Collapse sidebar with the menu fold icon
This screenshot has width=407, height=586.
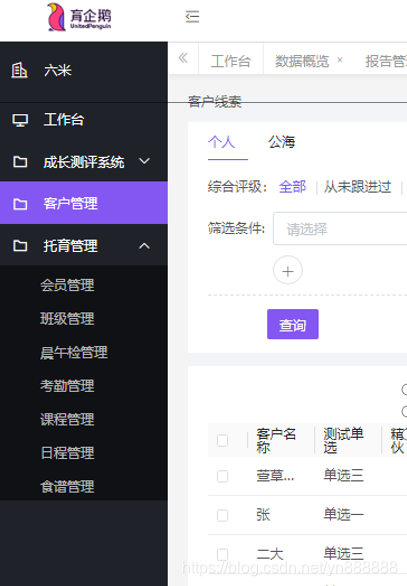click(192, 17)
